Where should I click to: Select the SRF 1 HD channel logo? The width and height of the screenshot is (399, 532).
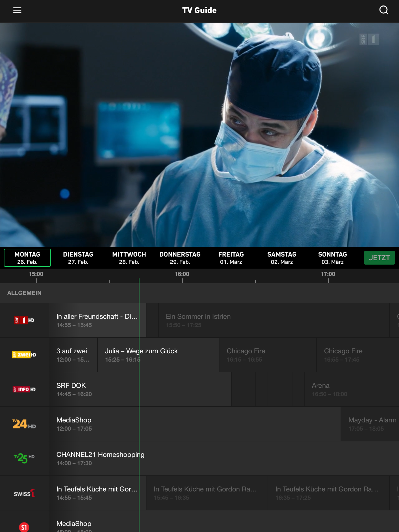point(24,320)
